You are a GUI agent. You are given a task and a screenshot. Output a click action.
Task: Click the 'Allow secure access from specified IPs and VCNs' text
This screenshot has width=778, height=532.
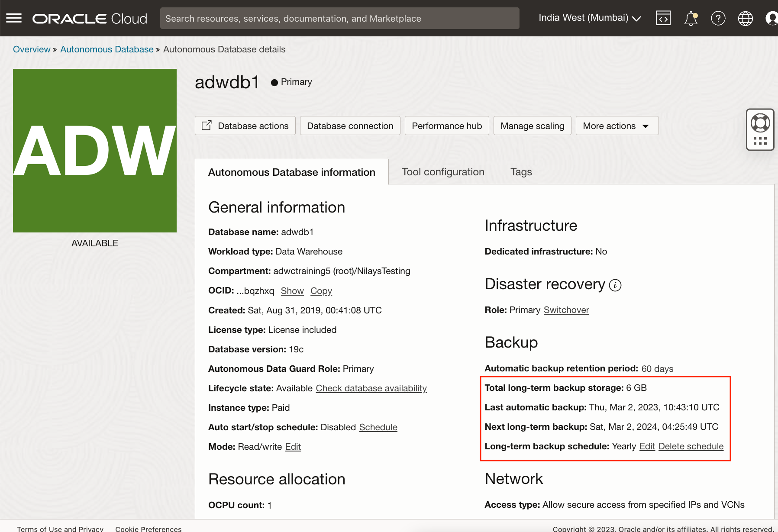(x=643, y=505)
